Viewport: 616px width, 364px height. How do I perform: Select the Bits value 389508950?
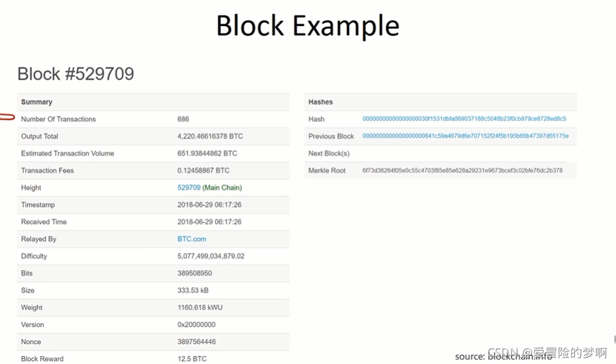click(195, 273)
